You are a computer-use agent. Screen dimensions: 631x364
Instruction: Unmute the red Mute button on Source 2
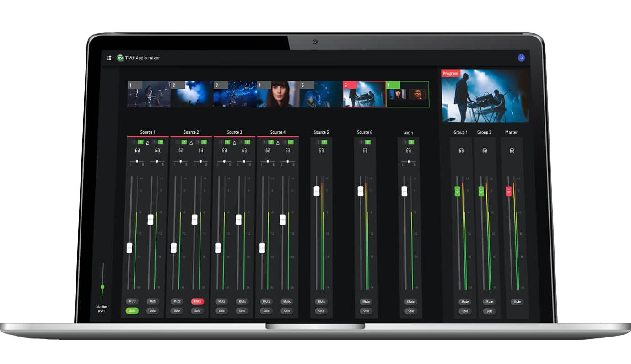197,302
